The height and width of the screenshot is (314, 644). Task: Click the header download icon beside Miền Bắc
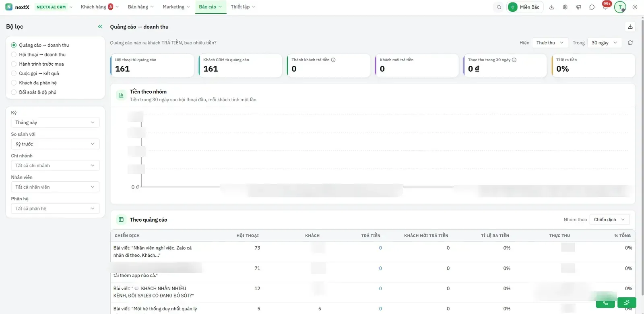coord(552,7)
